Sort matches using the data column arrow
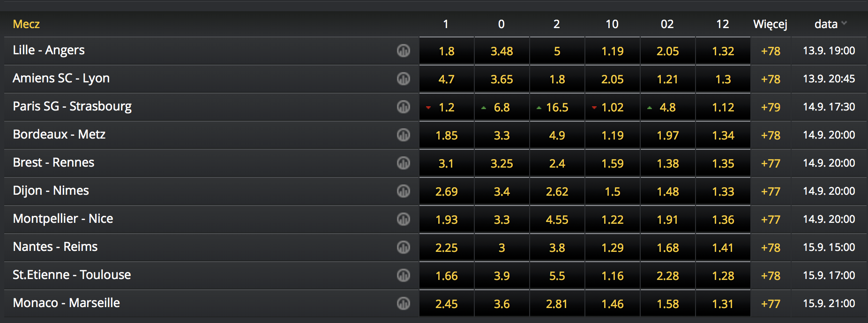 844,23
